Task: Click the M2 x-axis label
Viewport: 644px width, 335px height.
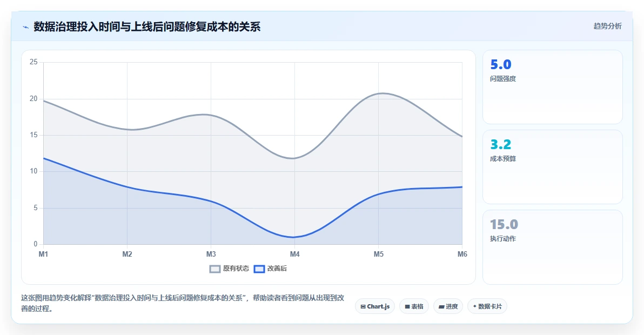Action: [128, 254]
